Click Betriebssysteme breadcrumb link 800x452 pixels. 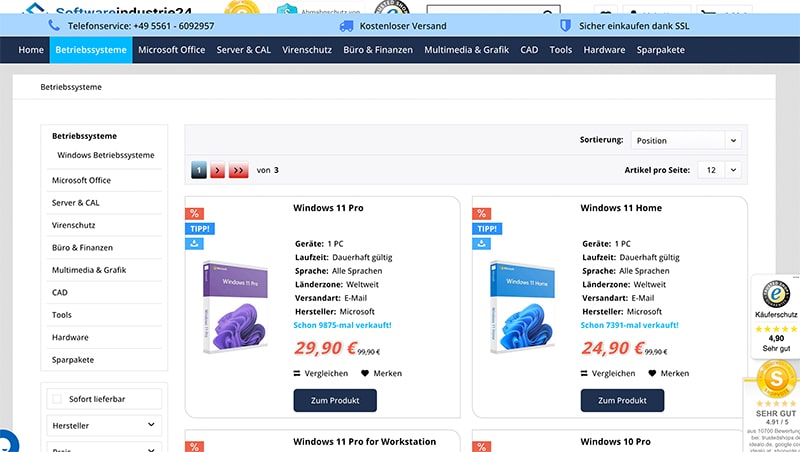pos(71,87)
